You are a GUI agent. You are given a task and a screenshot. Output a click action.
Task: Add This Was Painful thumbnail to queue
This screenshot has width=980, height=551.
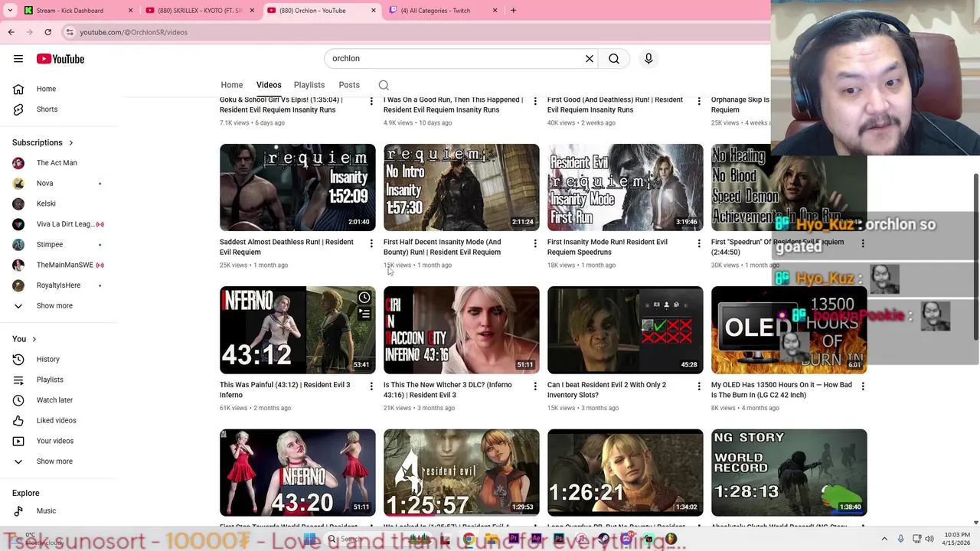tap(364, 314)
